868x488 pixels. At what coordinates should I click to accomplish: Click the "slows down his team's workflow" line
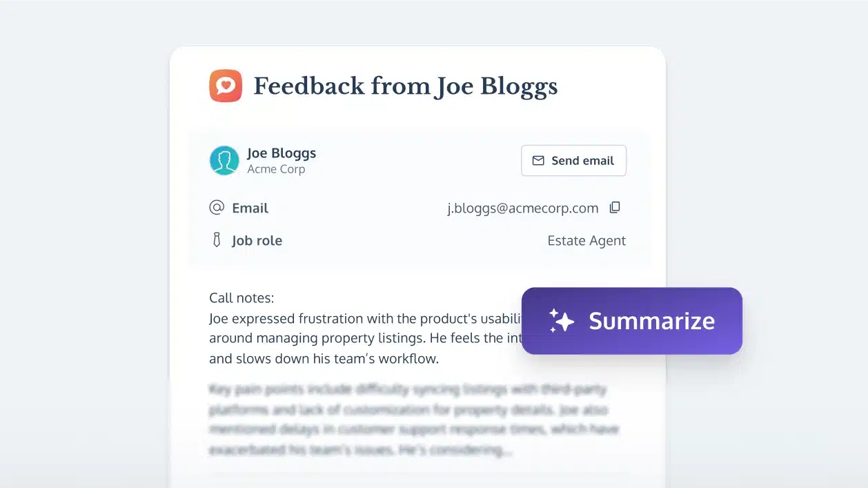(324, 359)
